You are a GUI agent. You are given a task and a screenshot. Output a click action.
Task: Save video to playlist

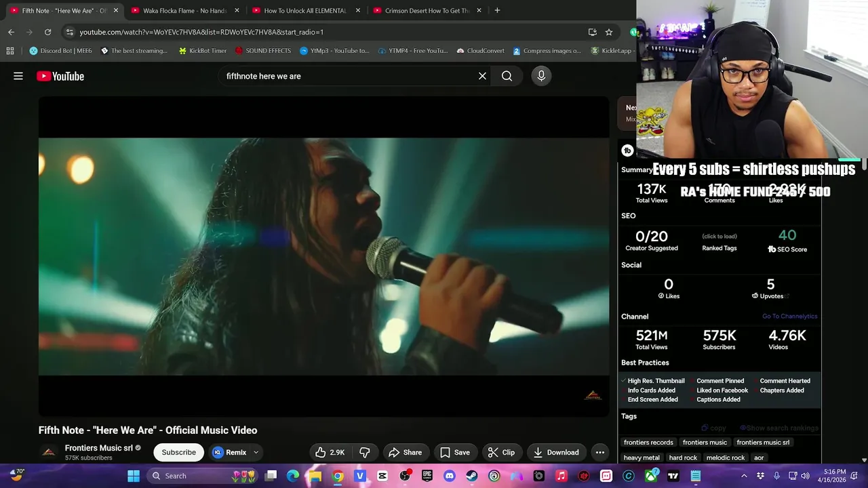point(454,452)
